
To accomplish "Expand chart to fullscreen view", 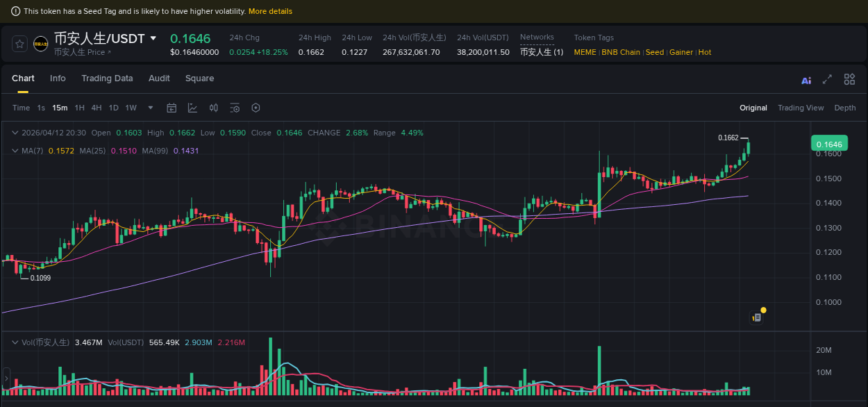I will coord(827,80).
